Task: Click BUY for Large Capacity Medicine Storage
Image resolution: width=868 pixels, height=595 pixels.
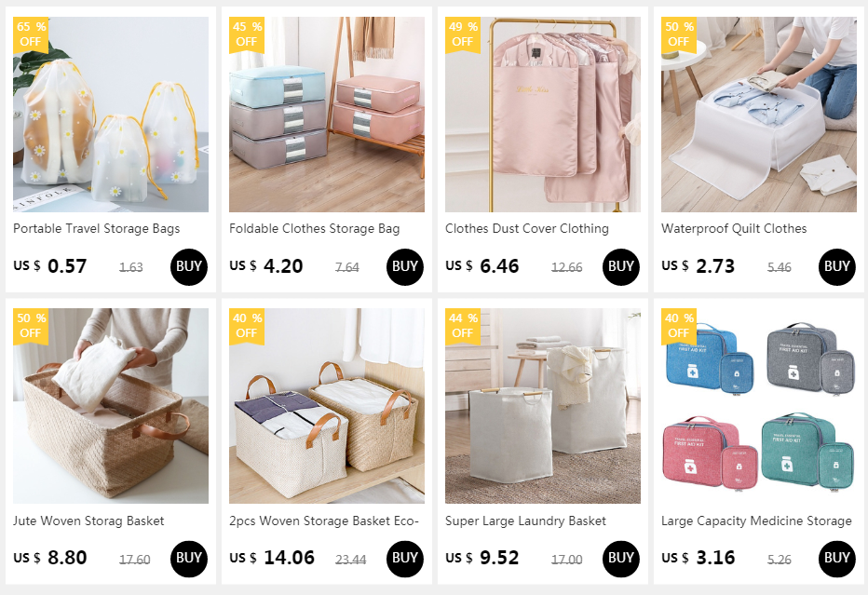Action: click(836, 559)
